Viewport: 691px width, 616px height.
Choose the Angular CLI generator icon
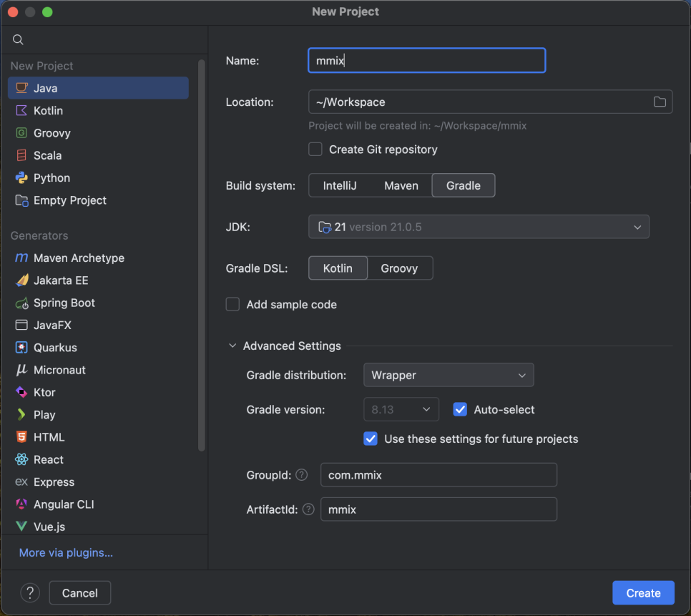pyautogui.click(x=21, y=504)
